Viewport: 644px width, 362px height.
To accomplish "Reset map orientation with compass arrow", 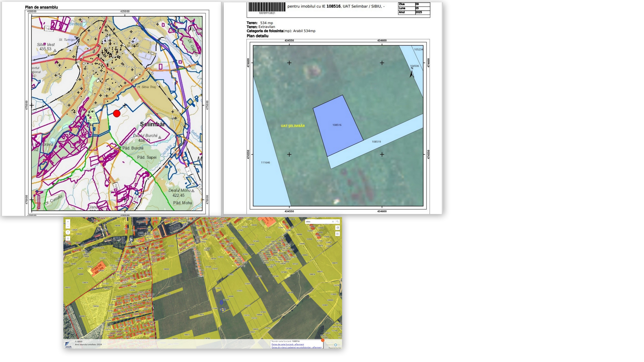I will [68, 232].
